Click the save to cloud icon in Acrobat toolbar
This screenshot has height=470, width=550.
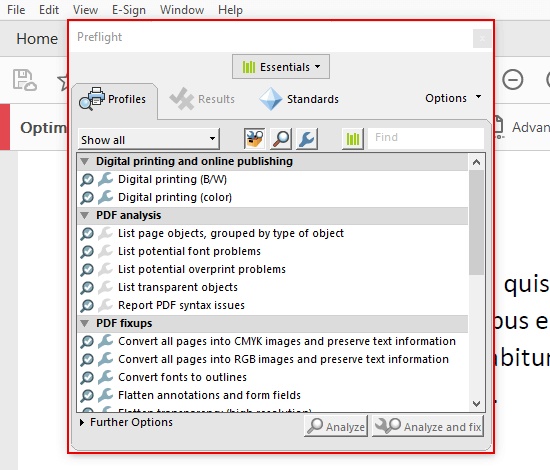pos(24,80)
